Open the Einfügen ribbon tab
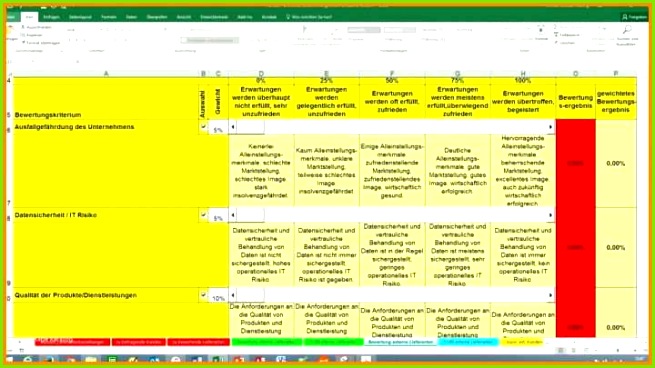This screenshot has height=368, width=655. pyautogui.click(x=51, y=17)
